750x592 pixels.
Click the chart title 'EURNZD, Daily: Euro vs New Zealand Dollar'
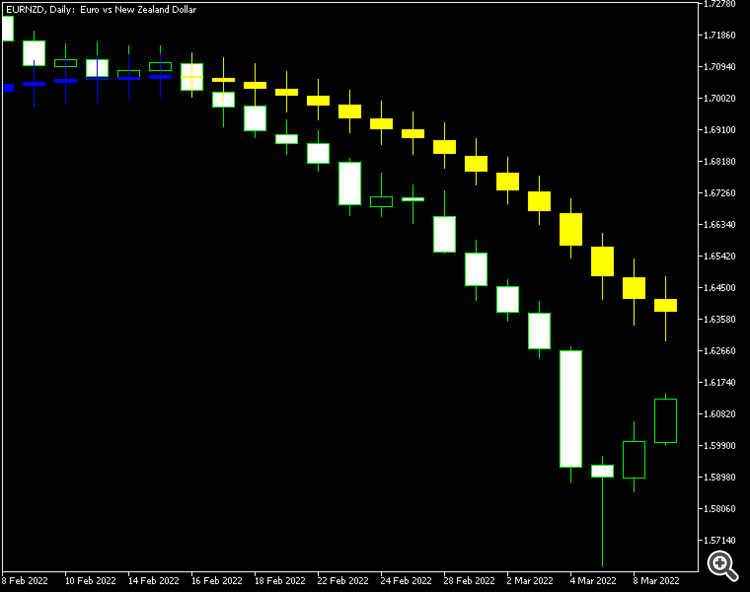pos(101,10)
